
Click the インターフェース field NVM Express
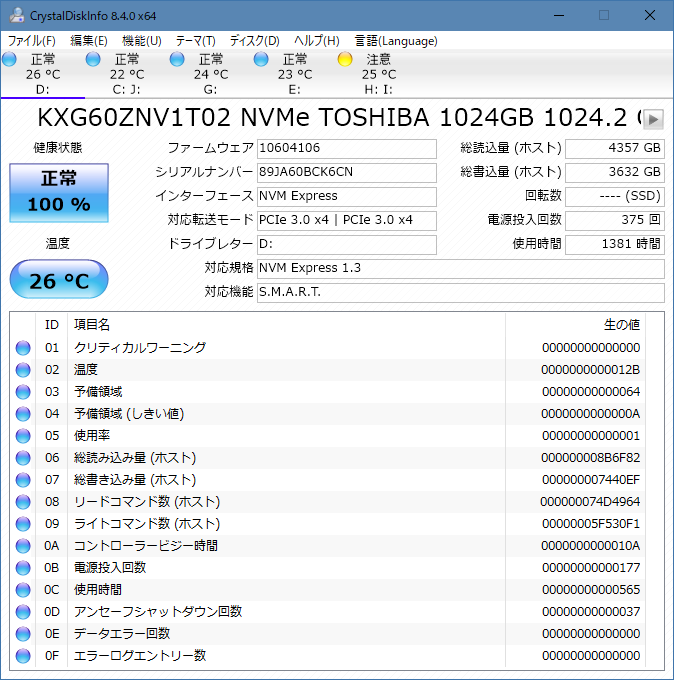point(347,196)
